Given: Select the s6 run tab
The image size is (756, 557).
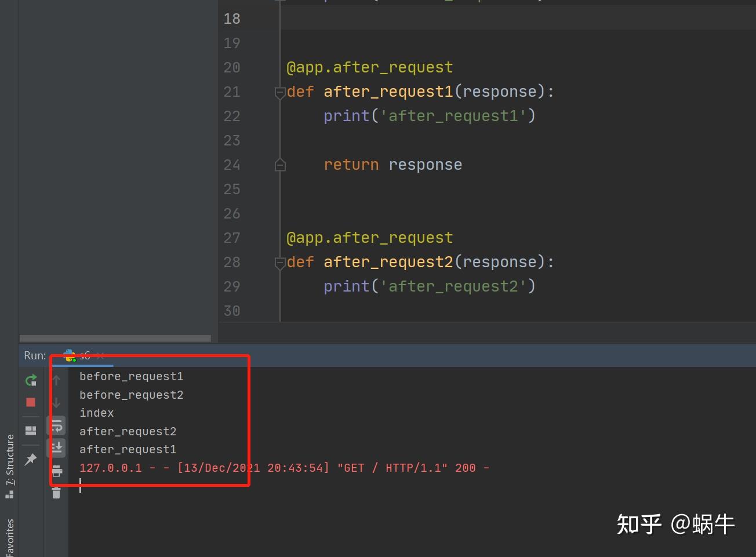Looking at the screenshot, I should pyautogui.click(x=85, y=355).
